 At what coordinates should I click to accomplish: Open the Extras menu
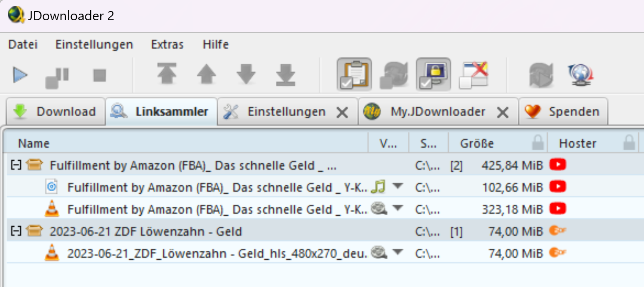(167, 44)
